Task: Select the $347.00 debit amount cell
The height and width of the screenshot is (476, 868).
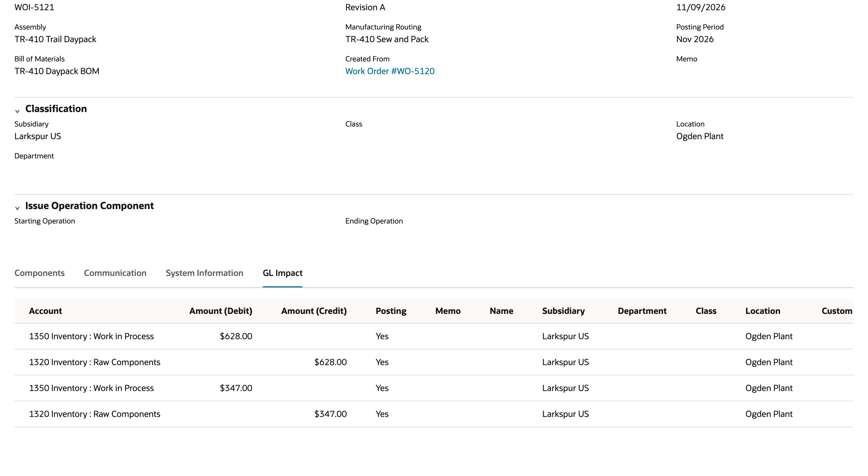Action: click(x=236, y=388)
